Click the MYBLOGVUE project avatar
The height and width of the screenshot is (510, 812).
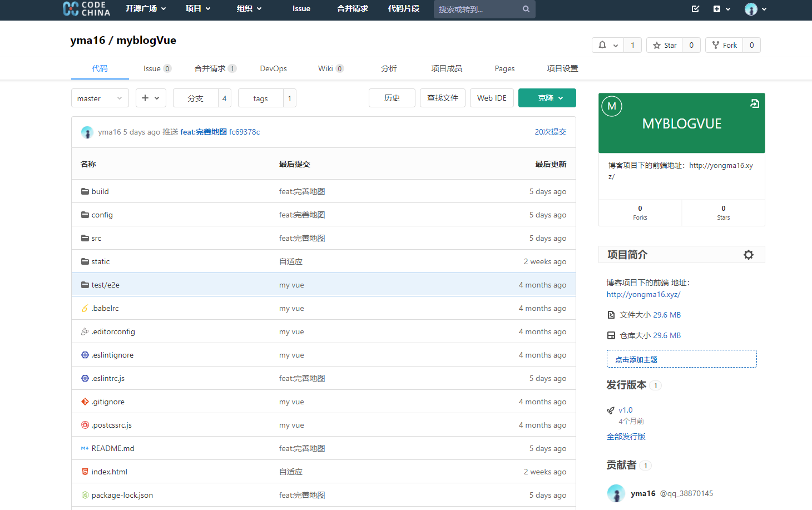612,106
